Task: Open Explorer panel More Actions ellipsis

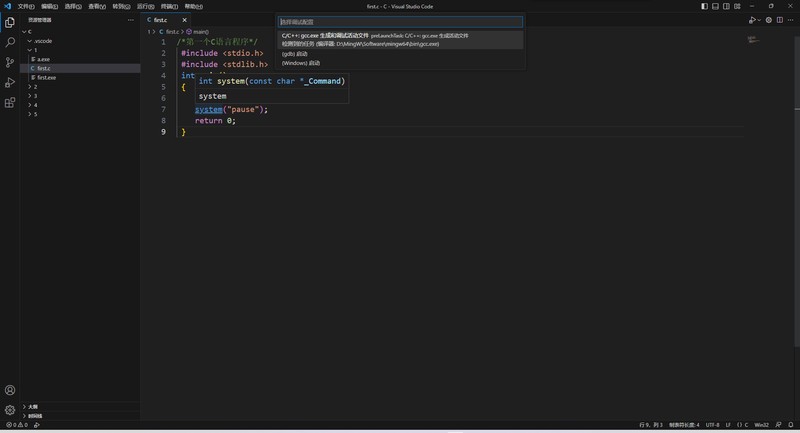Action: click(x=131, y=20)
